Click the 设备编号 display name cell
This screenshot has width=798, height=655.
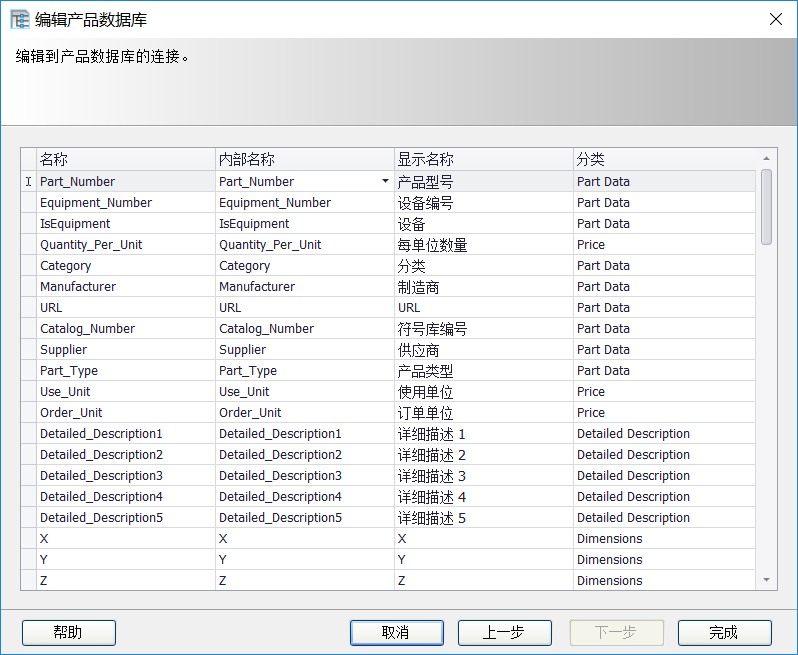coord(483,203)
